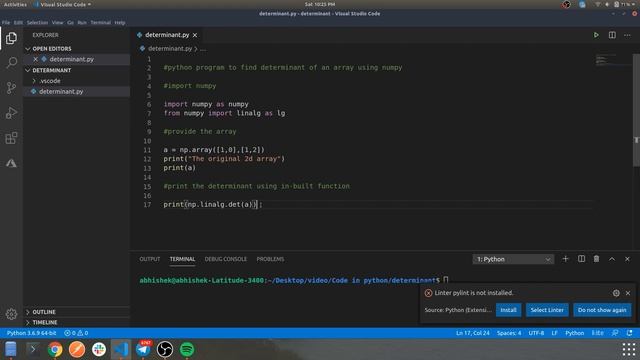This screenshot has width=640, height=360.
Task: Close the terminal panel
Action: point(627,259)
